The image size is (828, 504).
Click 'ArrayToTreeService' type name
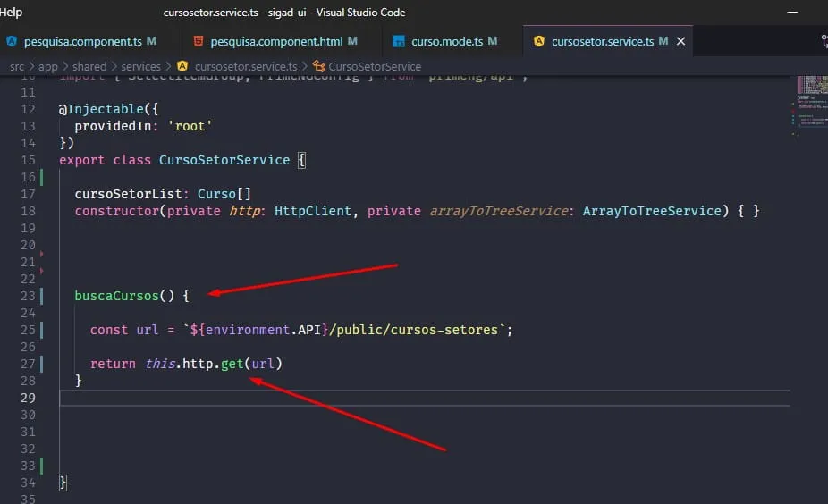pyautogui.click(x=652, y=211)
